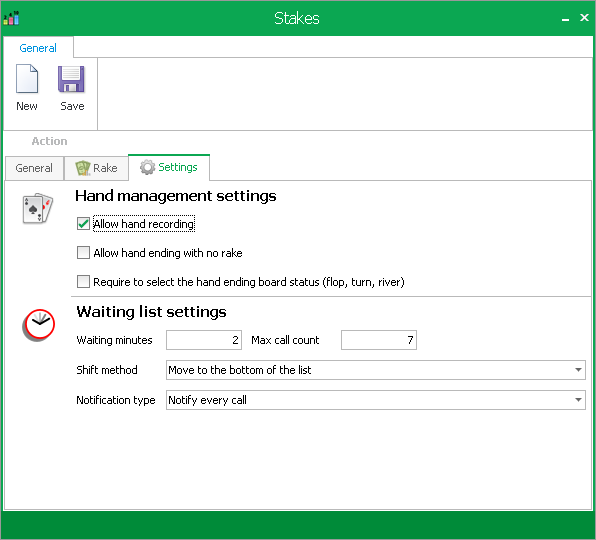This screenshot has height=540, width=596.
Task: Click the New document icon
Action: coord(27,79)
